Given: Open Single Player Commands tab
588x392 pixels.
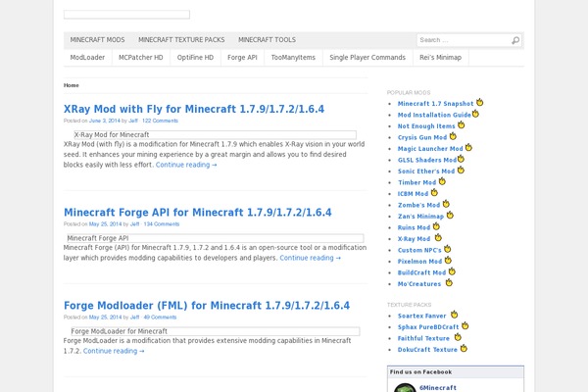Looking at the screenshot, I should (367, 58).
